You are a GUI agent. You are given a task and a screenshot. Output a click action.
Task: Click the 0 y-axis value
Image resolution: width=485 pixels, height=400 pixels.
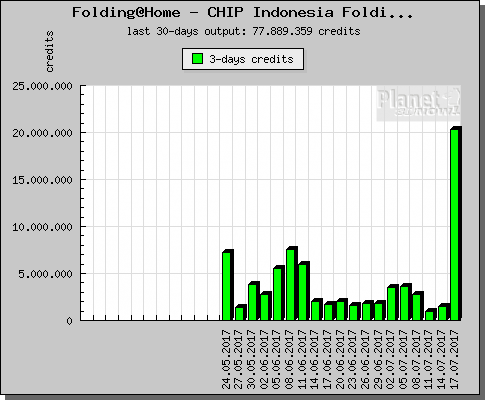69,321
